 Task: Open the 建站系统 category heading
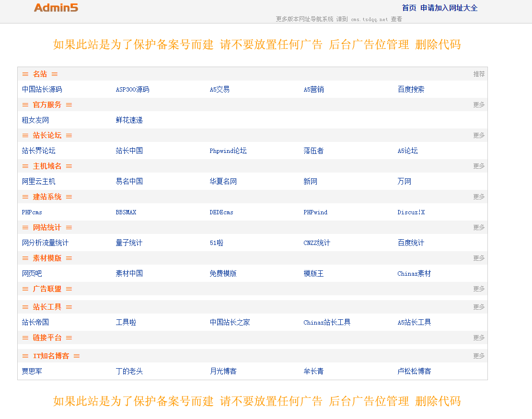click(47, 197)
